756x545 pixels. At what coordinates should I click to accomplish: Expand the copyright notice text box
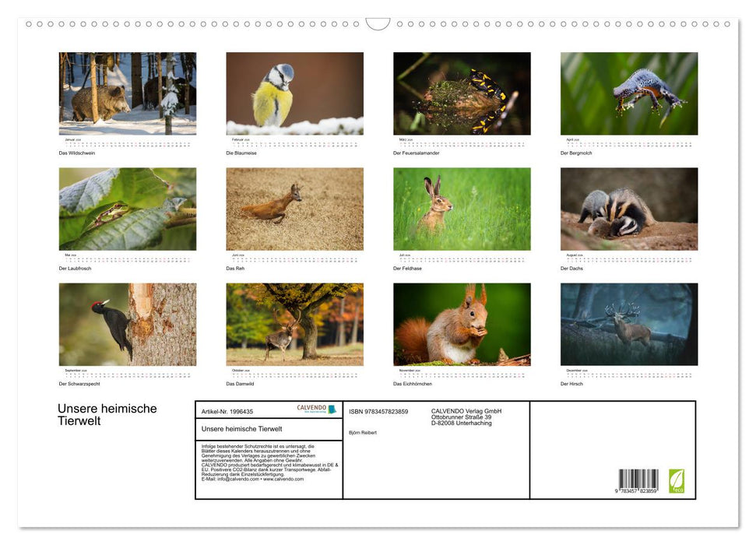pos(267,462)
